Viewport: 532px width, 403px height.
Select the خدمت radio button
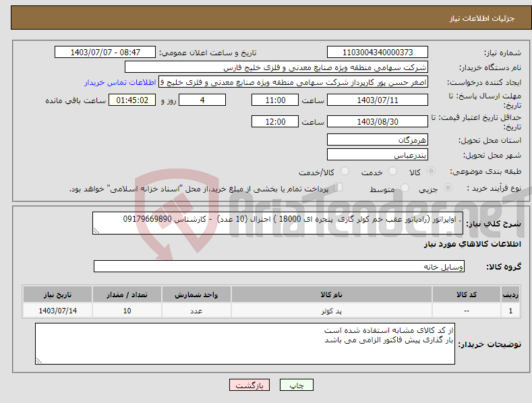click(x=392, y=171)
